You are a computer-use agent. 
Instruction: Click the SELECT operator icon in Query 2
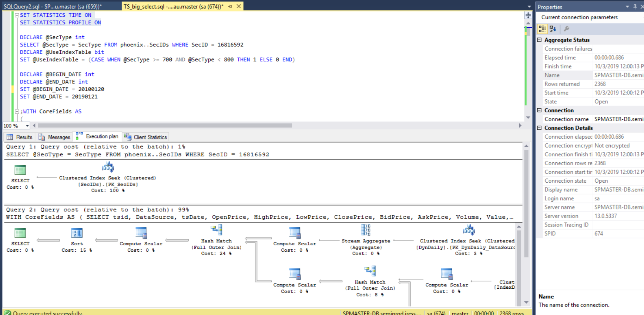(20, 233)
